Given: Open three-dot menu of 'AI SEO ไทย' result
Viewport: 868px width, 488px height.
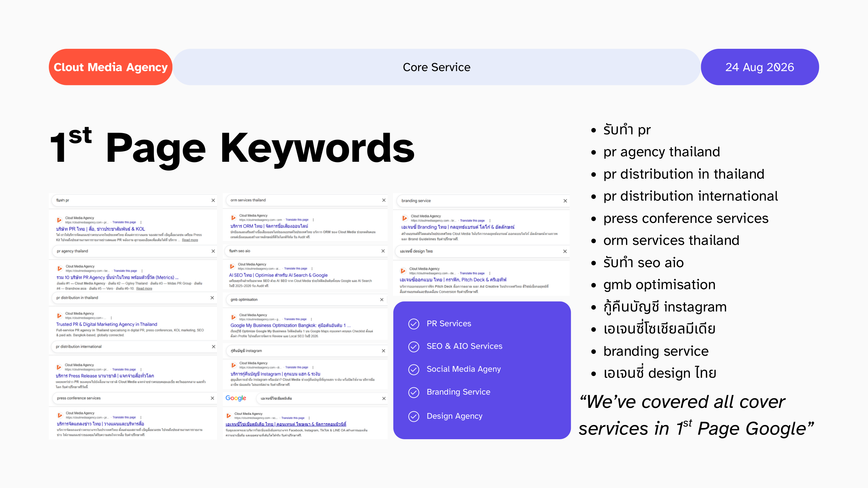Looking at the screenshot, I should (x=312, y=269).
